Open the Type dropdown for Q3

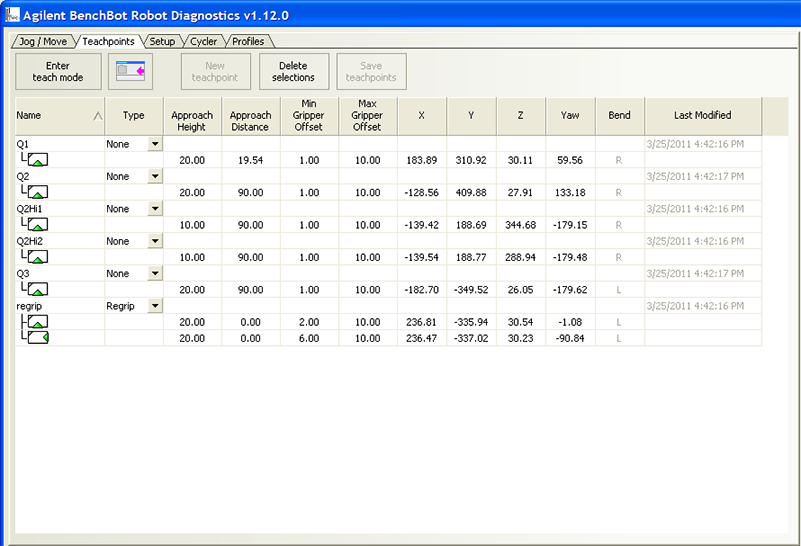click(155, 274)
